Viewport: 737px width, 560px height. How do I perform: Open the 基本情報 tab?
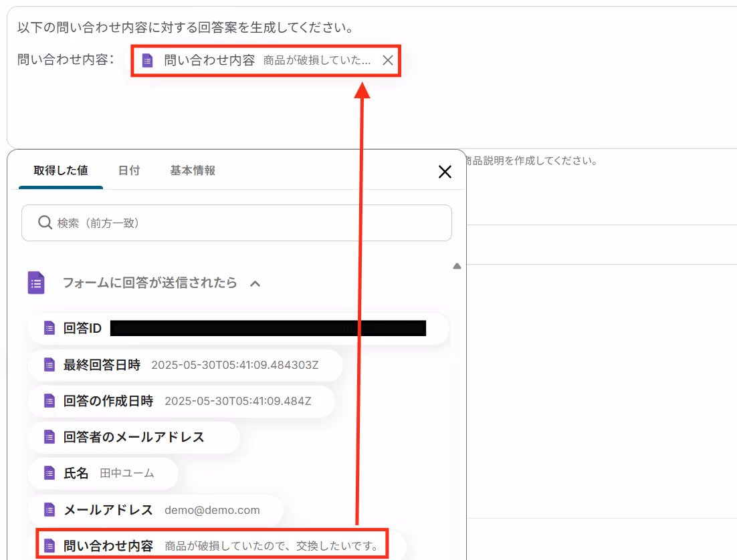193,170
